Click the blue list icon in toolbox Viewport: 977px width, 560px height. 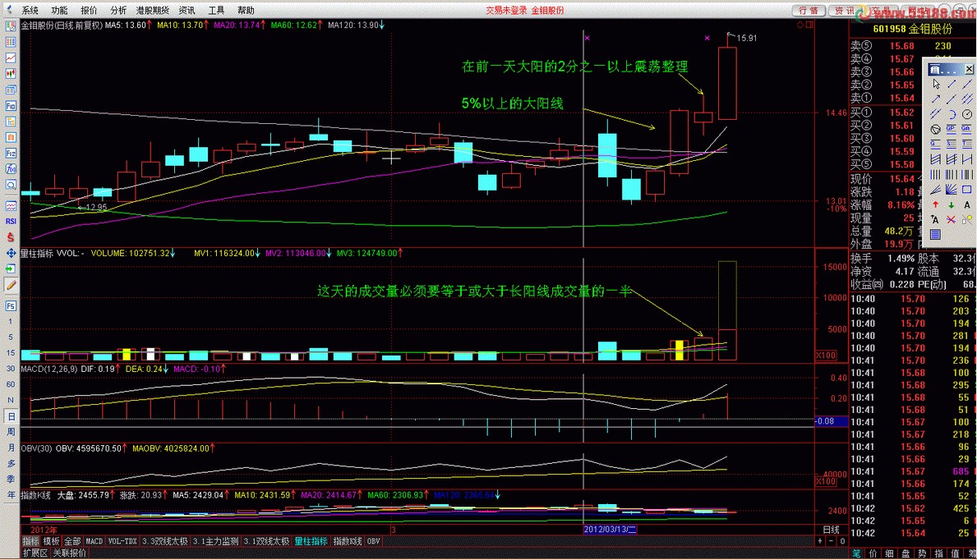936,234
